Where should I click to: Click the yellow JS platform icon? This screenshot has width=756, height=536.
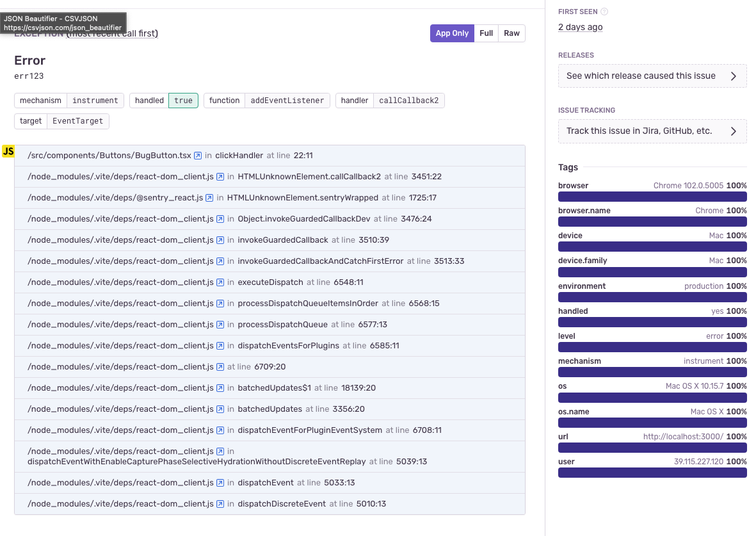tap(8, 151)
